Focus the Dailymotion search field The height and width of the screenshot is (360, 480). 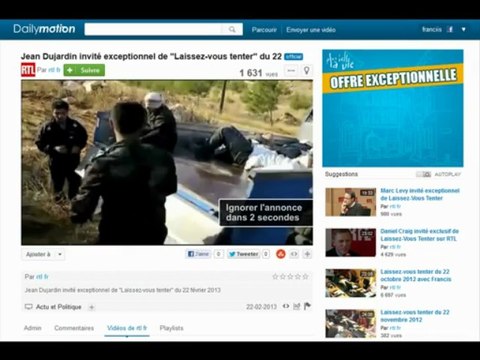point(153,29)
